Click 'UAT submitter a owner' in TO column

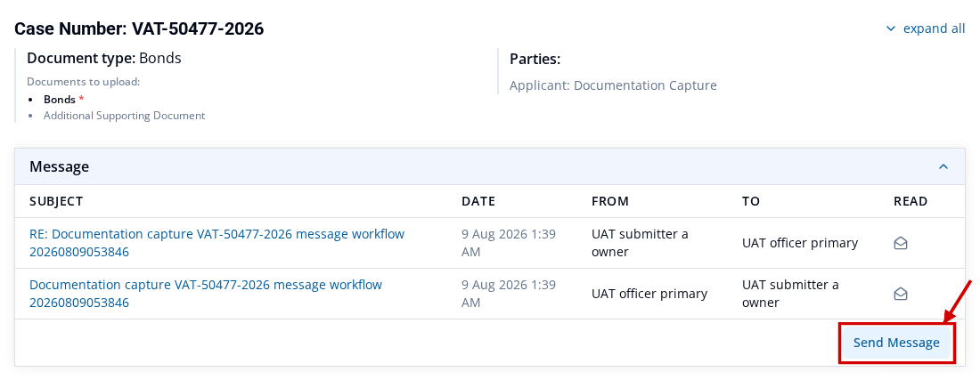pyautogui.click(x=790, y=294)
